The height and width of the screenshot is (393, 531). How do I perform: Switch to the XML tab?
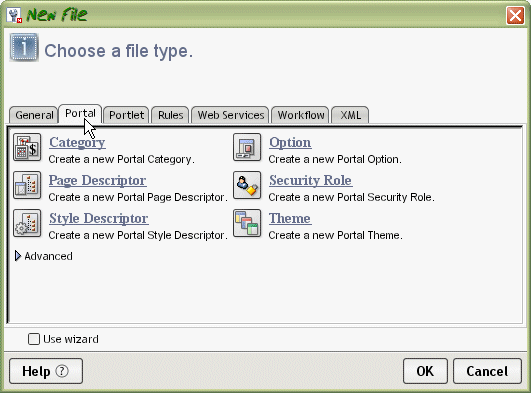[351, 115]
